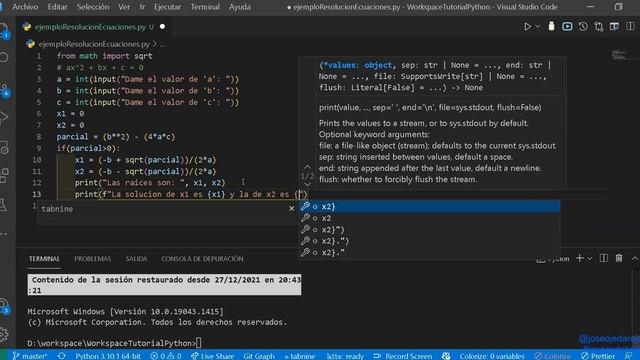Switch to the CONSOLA DE DEPURACIÓN tab
This screenshot has width=640, height=360.
point(202,259)
